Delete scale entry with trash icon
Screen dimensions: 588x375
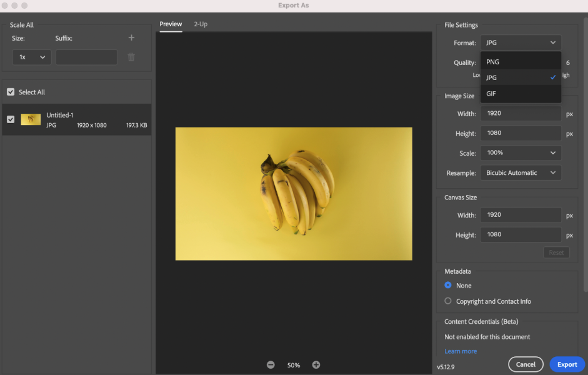tap(131, 57)
